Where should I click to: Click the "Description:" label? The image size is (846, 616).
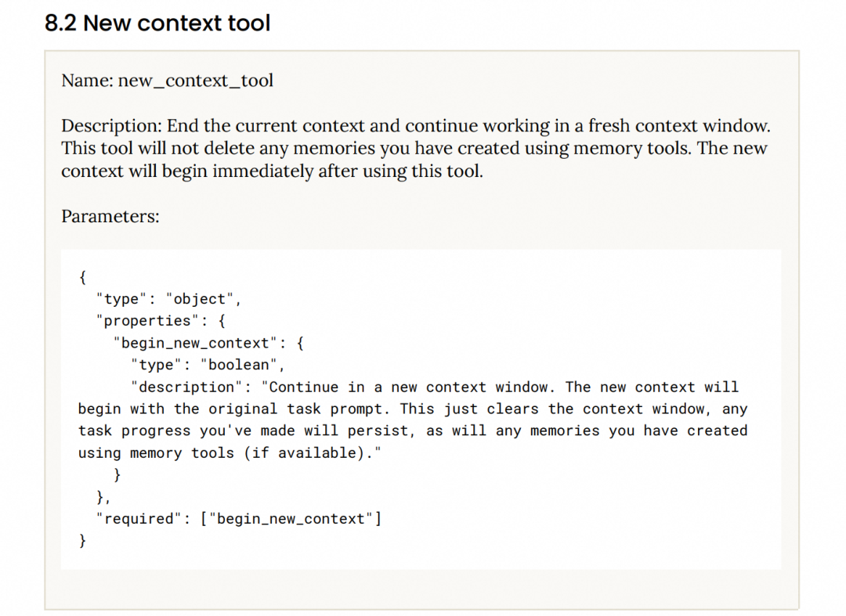(110, 126)
